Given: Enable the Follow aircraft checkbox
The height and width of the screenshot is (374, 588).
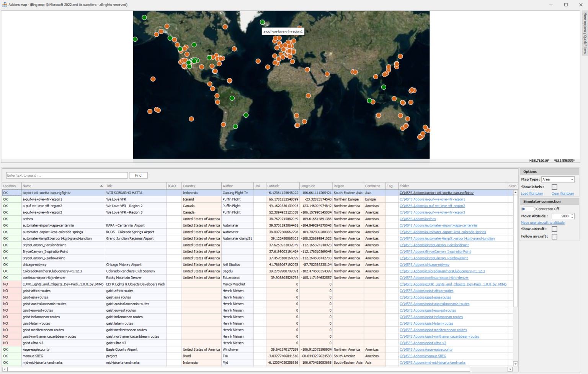Looking at the screenshot, I should (554, 236).
